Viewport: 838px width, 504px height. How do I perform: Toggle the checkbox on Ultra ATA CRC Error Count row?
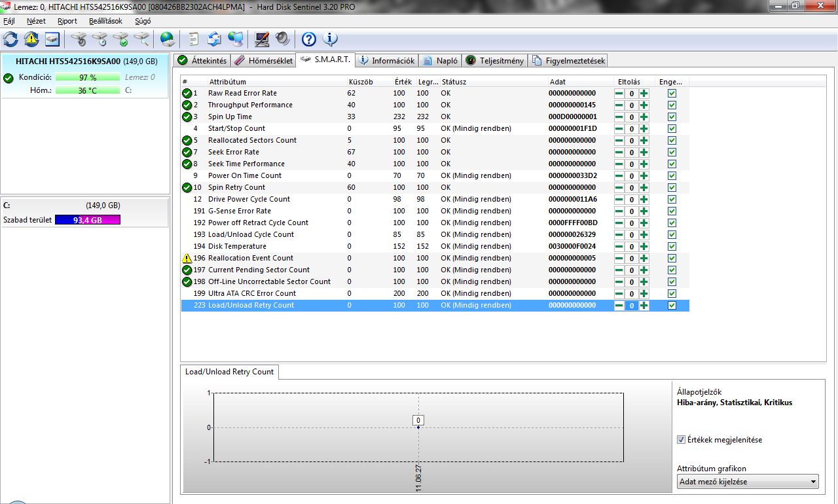[x=672, y=294]
